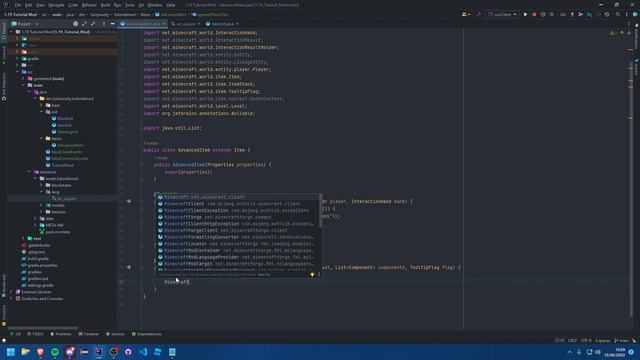Collapse the main folder in project tree

click(23, 85)
